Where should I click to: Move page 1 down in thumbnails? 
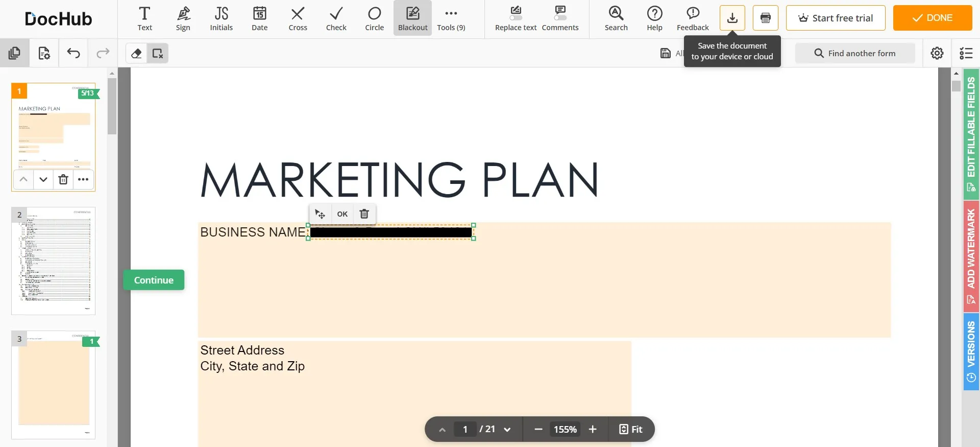click(x=43, y=179)
